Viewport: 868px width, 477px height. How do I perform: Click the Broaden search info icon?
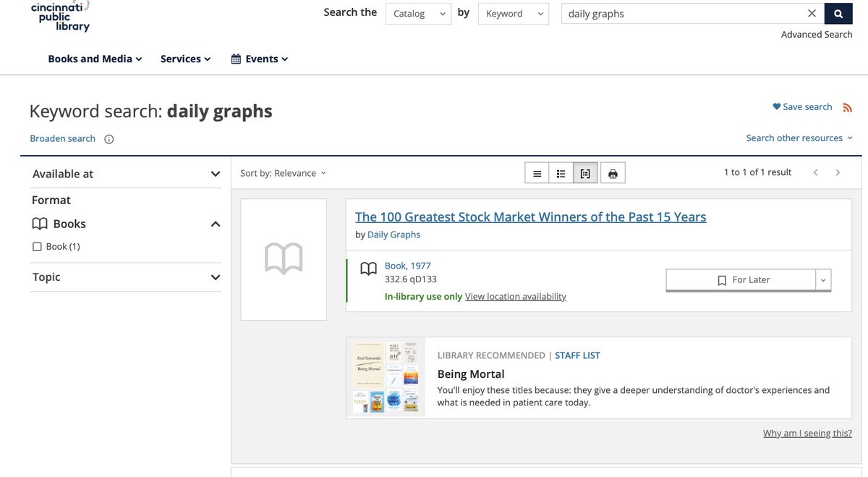[109, 139]
